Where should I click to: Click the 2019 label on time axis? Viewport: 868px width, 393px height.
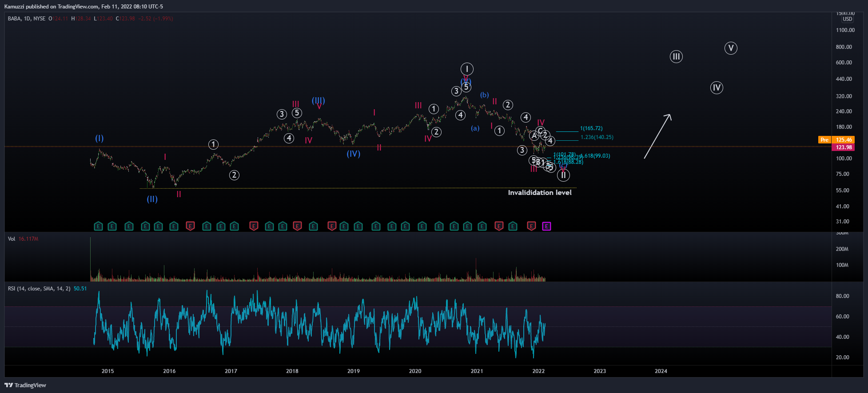pos(354,371)
